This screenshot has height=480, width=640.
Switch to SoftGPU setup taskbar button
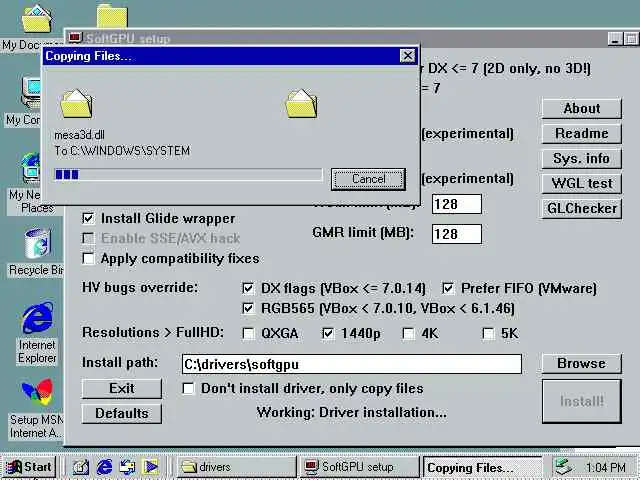(x=360, y=467)
